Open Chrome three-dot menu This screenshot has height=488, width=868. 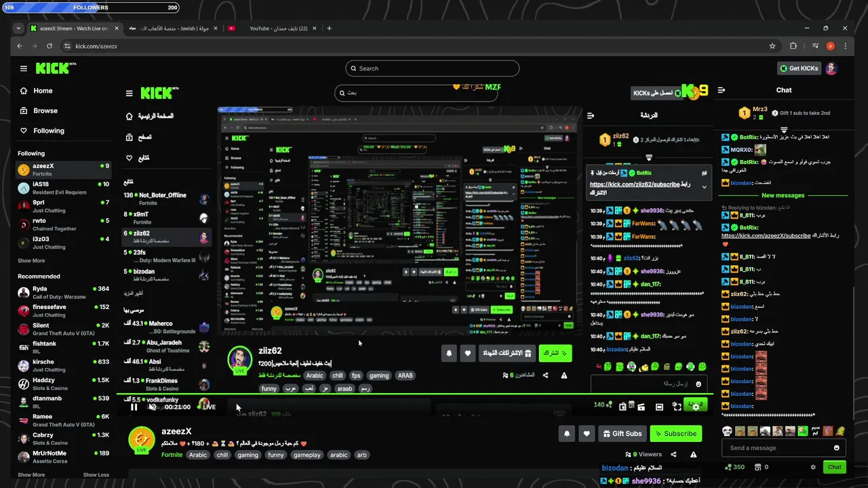click(x=846, y=46)
